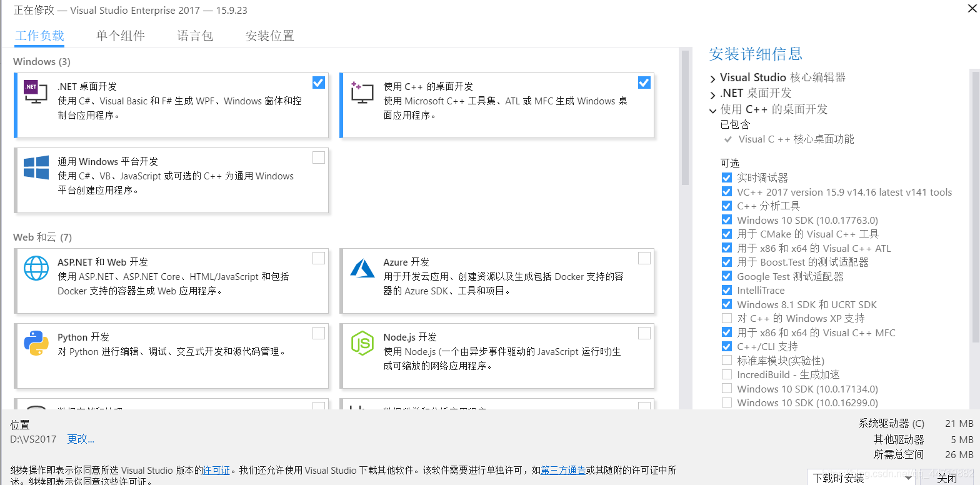This screenshot has height=485, width=980.
Task: Check Windows 10 SDK (10.0.16299.0)
Action: tap(726, 402)
